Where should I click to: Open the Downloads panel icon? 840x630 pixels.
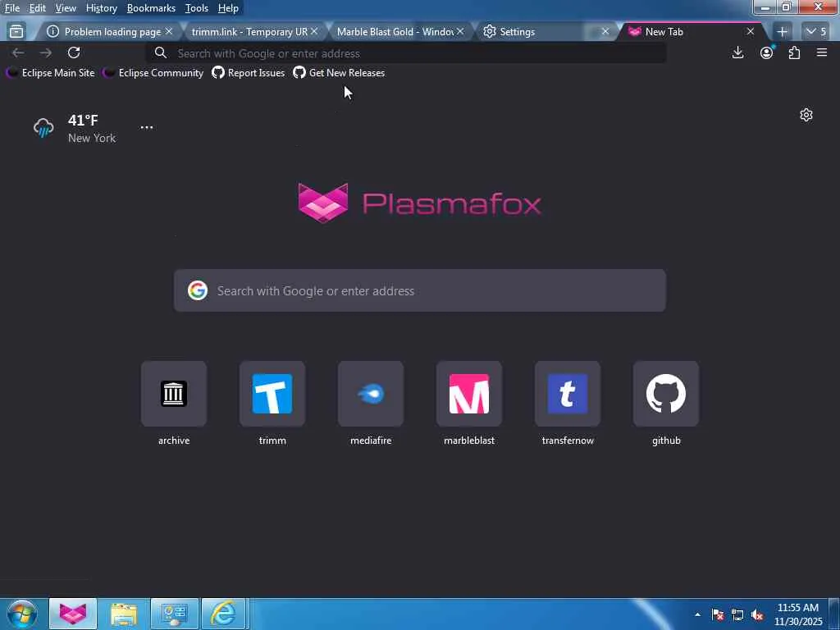(x=737, y=52)
